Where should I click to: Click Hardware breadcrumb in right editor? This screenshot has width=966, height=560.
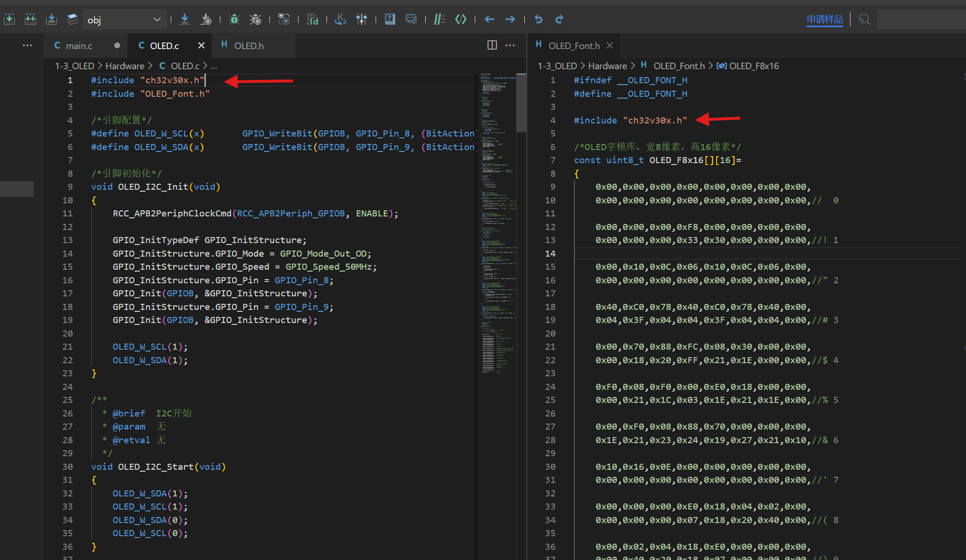(607, 66)
